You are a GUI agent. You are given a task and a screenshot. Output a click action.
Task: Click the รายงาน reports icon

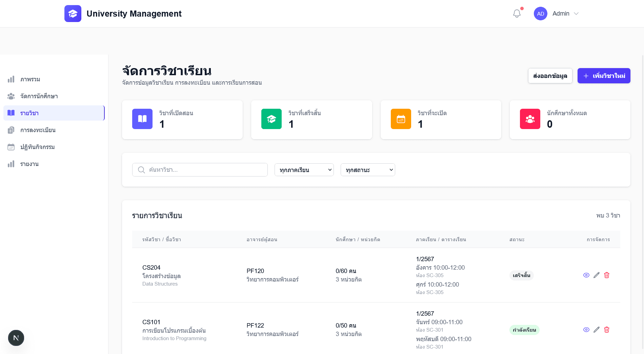coord(11,164)
